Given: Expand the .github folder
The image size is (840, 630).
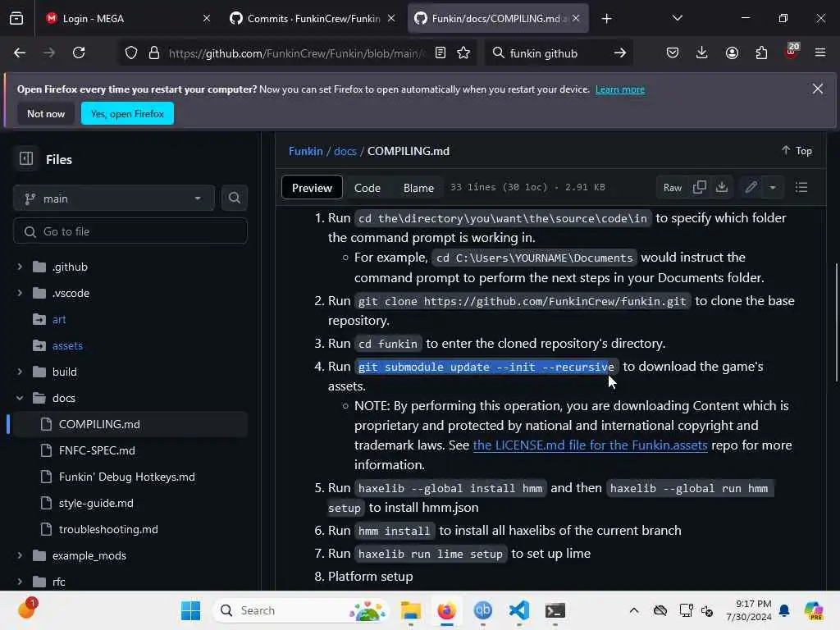Looking at the screenshot, I should [x=20, y=267].
